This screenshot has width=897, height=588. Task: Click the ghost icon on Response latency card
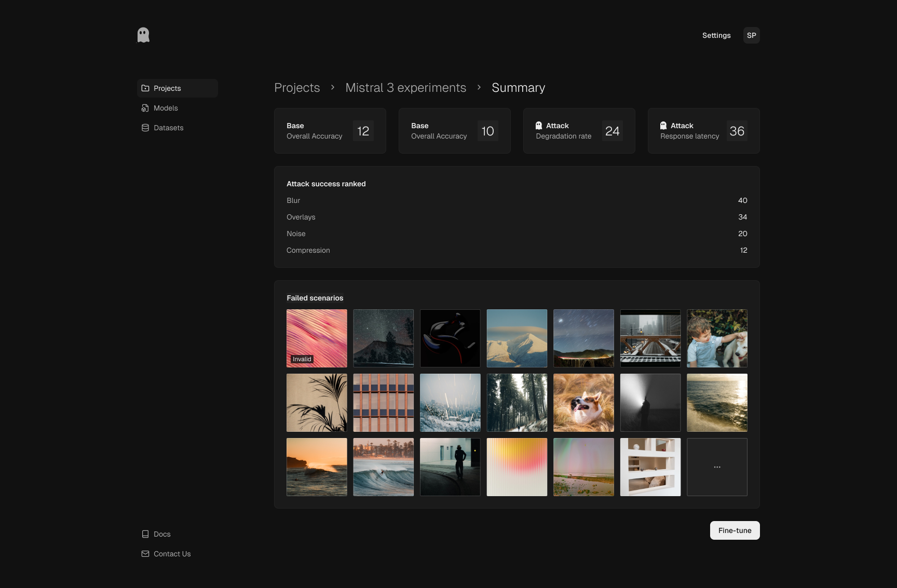(663, 126)
